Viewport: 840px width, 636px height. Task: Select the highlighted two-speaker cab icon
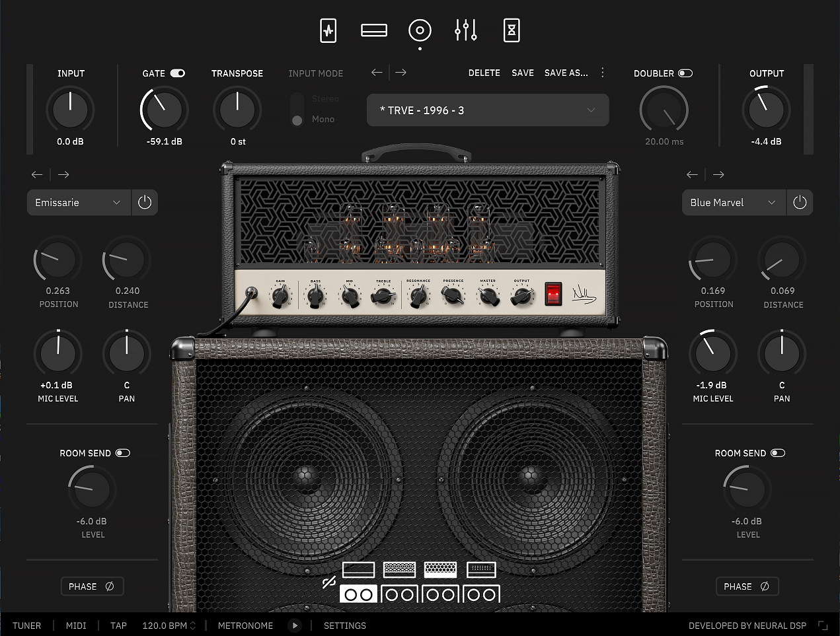[x=359, y=594]
